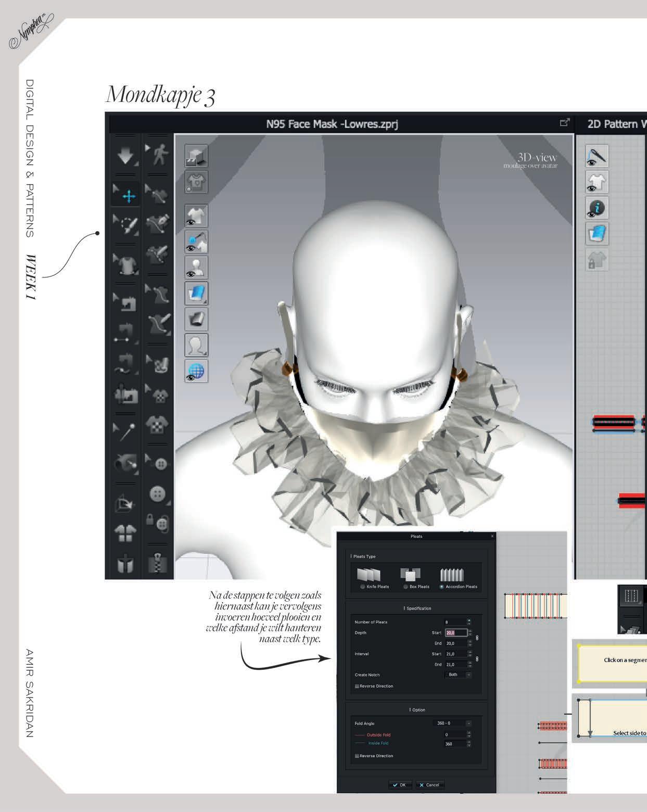Click the N95 Face Mask title tab
647x812 pixels.
click(x=332, y=124)
